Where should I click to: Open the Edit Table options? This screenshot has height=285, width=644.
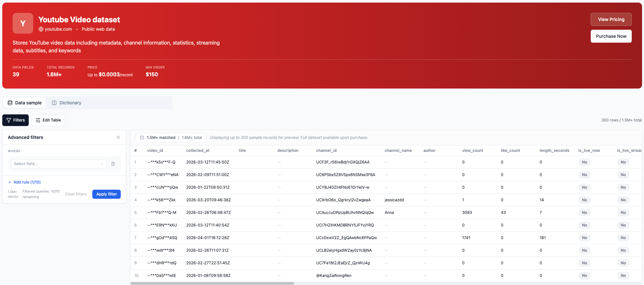tap(48, 120)
